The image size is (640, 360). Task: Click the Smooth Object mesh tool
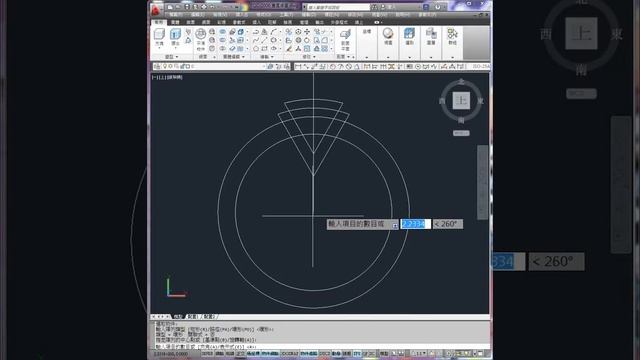coord(201,39)
